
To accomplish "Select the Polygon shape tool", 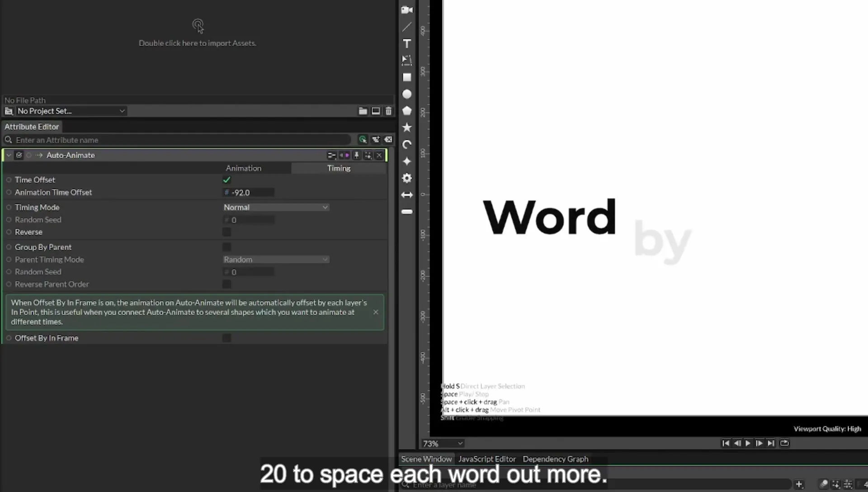I will pos(407,111).
